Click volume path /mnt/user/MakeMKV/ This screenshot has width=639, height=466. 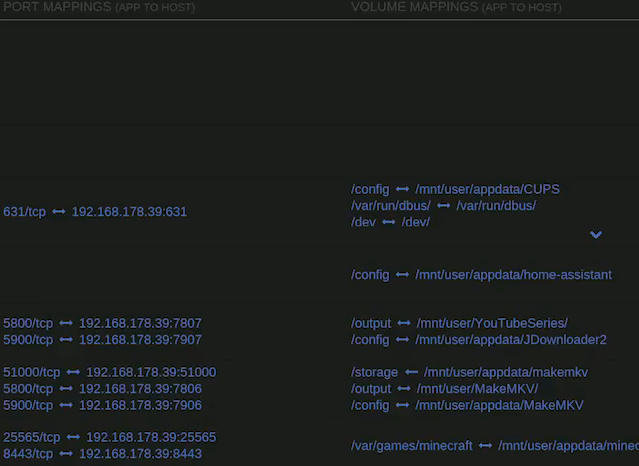[477, 389]
